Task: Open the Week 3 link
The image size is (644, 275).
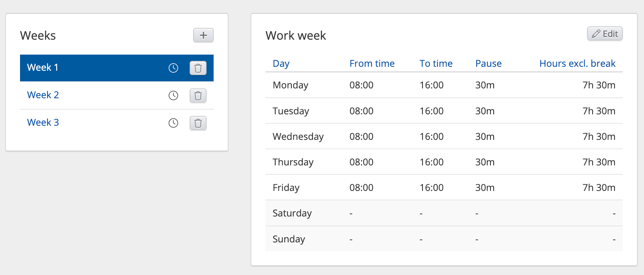Action: click(43, 123)
